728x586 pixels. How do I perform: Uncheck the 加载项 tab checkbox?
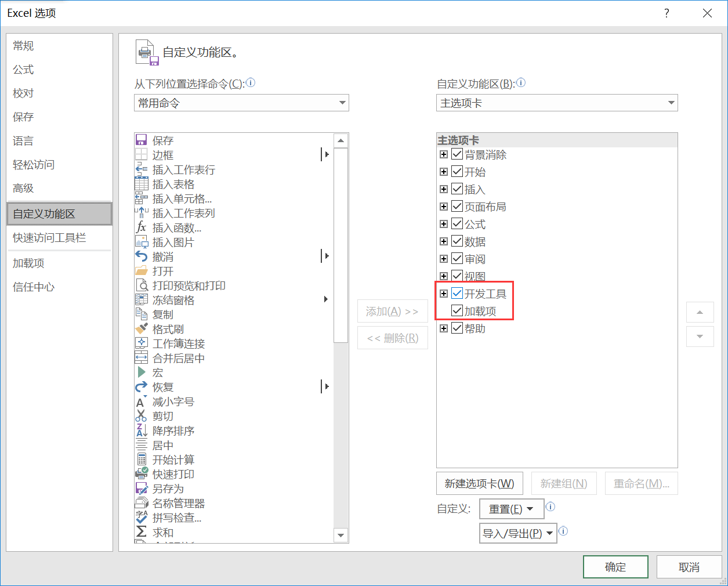click(x=457, y=311)
